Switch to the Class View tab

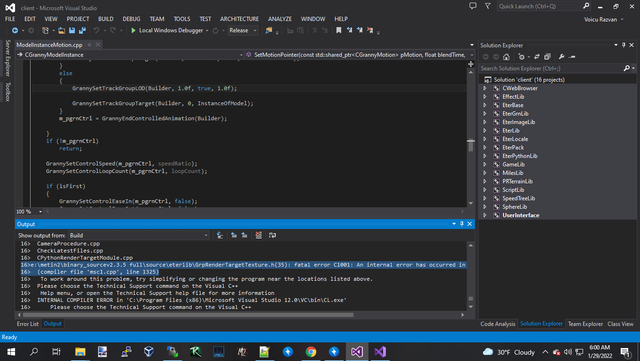tap(620, 324)
